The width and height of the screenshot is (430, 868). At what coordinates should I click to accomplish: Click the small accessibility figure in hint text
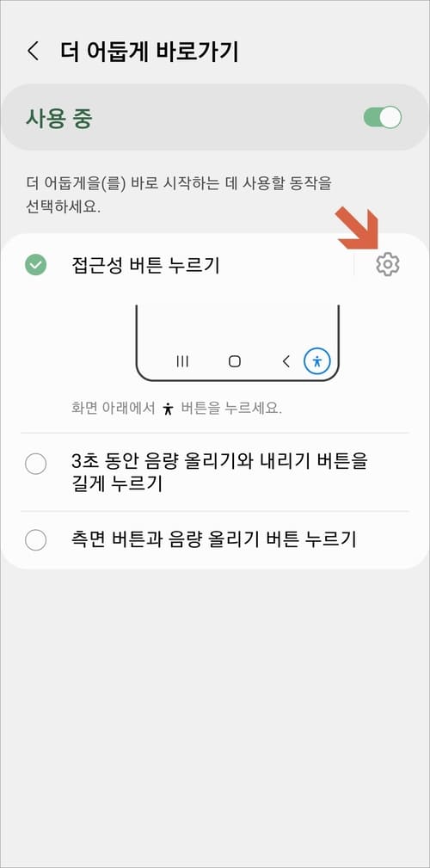pyautogui.click(x=169, y=409)
